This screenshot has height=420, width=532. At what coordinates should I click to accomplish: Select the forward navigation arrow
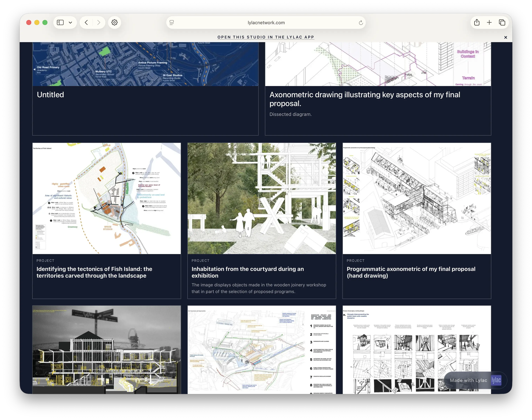[99, 22]
